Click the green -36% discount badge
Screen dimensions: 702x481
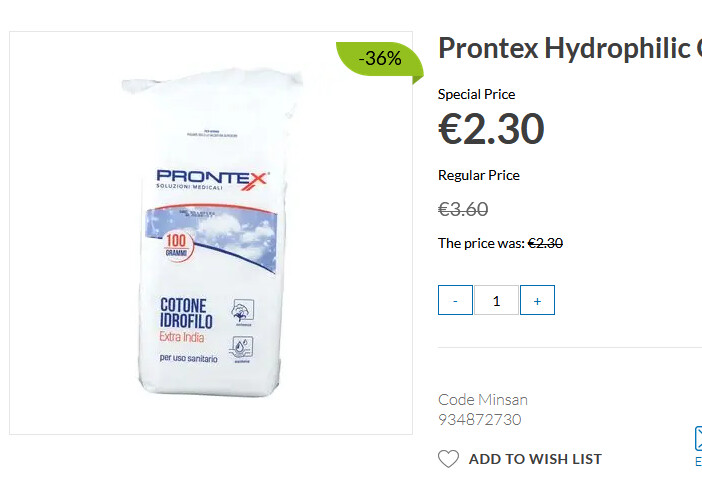[380, 61]
